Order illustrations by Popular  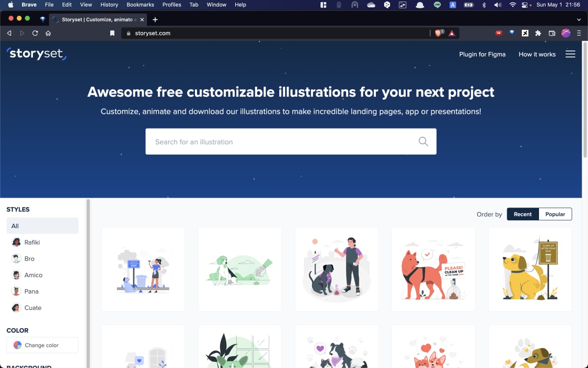pyautogui.click(x=555, y=214)
